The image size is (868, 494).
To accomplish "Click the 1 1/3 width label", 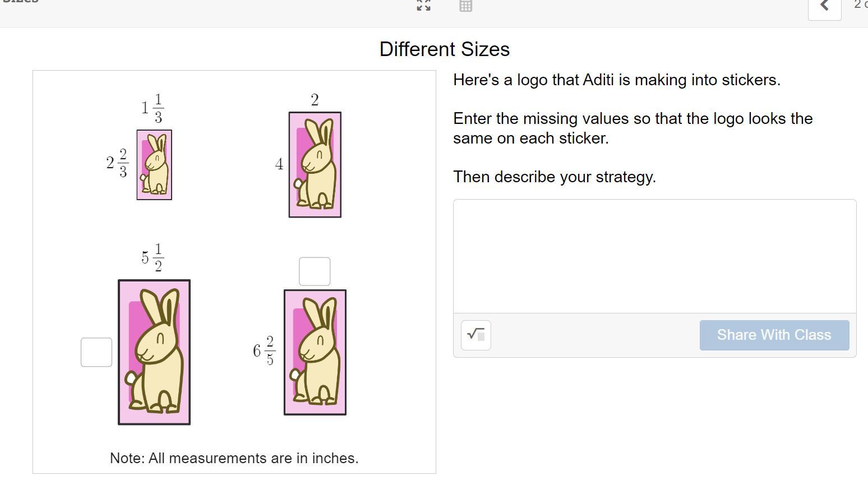I will click(153, 108).
